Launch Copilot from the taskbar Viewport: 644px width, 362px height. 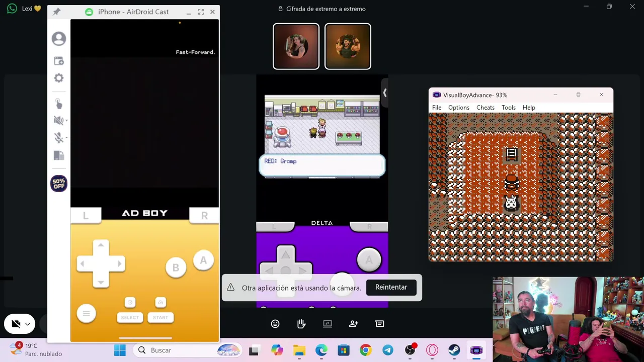click(x=277, y=350)
